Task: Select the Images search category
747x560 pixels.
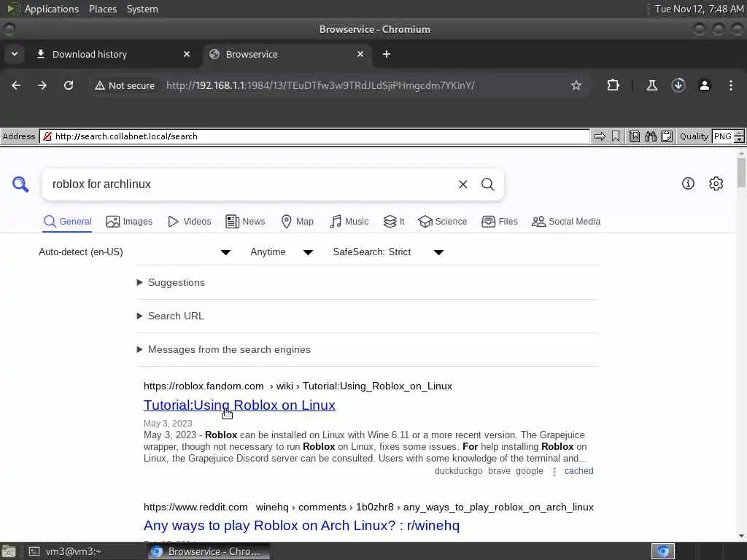Action: (129, 222)
